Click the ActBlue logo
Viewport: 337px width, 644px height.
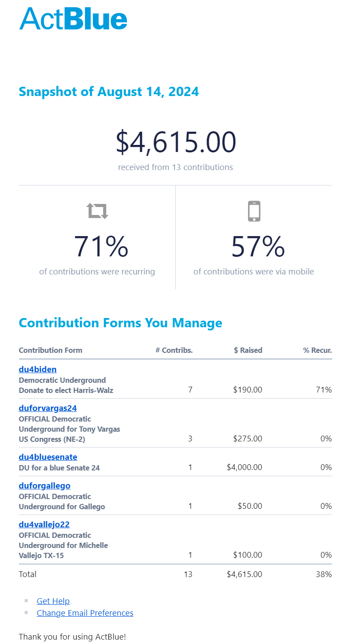tap(73, 19)
